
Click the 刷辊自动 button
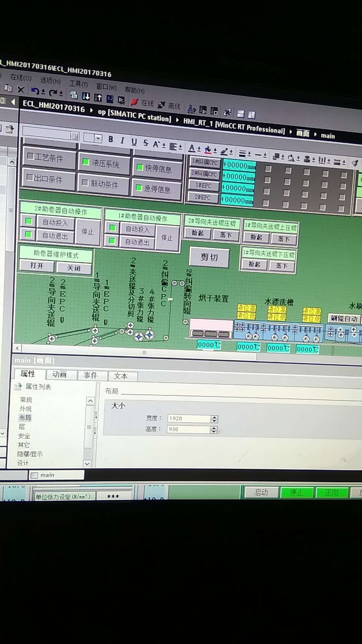pos(344,319)
